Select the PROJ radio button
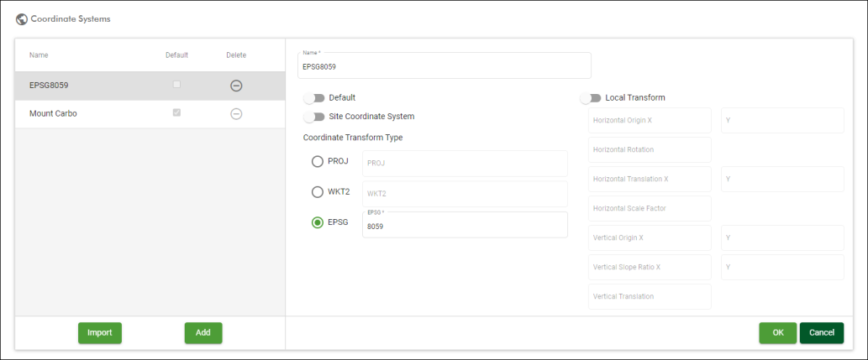Image resolution: width=868 pixels, height=360 pixels. [318, 161]
